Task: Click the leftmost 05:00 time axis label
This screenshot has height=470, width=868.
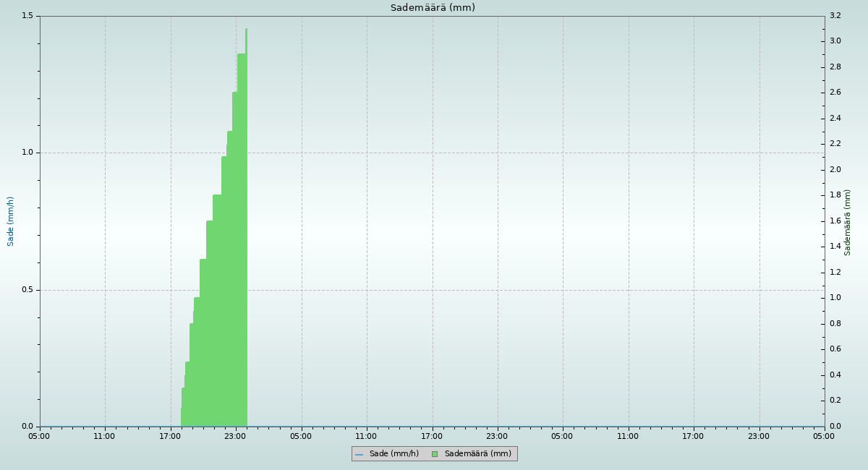Action: [x=40, y=436]
